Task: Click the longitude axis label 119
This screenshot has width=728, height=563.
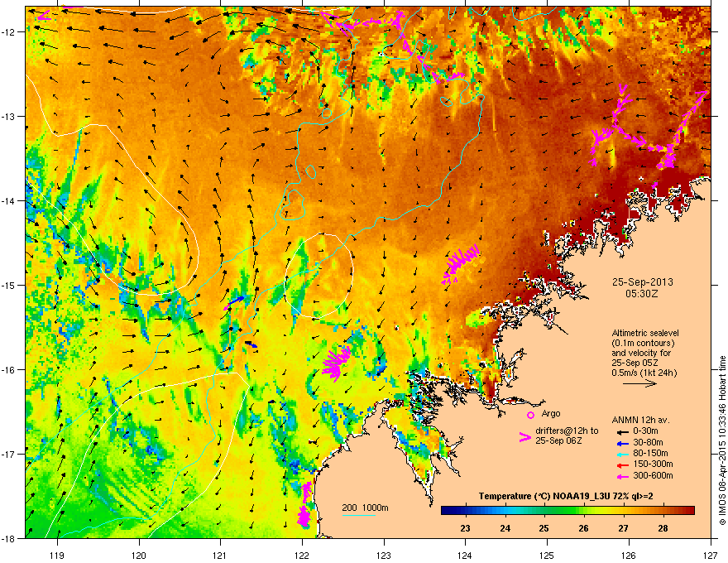Action: (58, 555)
